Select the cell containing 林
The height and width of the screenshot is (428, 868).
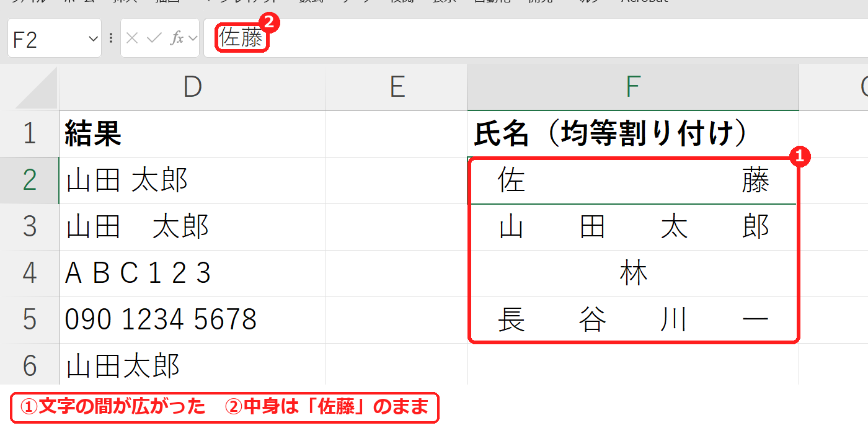tap(633, 274)
